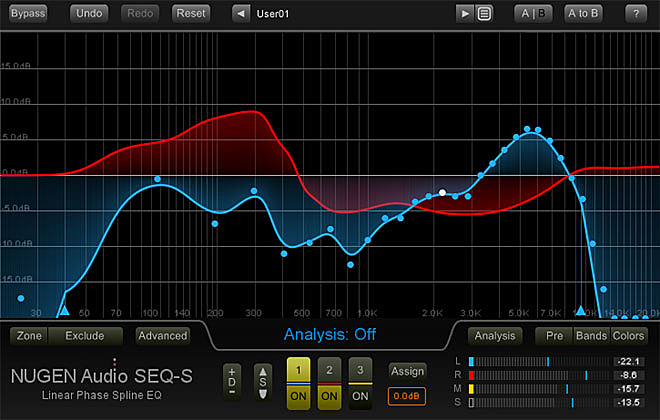Click the Bands button

(x=591, y=336)
